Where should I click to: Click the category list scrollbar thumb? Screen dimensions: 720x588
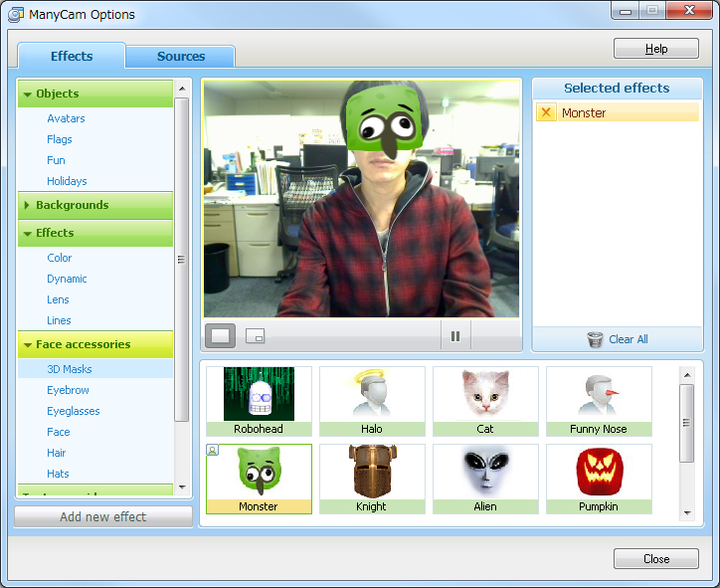pos(182,260)
